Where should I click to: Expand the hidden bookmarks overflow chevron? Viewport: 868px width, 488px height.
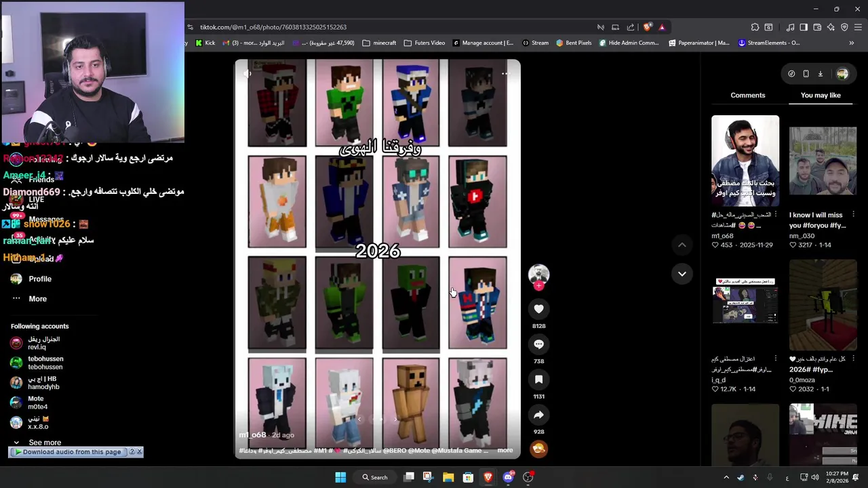851,43
